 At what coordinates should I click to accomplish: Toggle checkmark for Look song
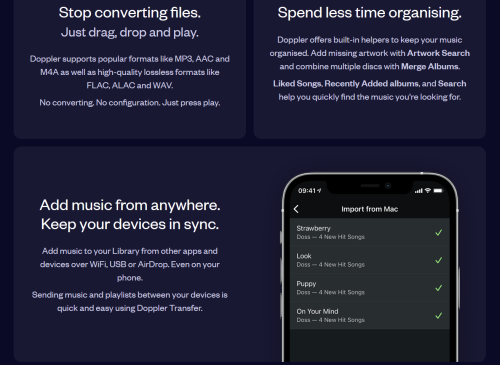click(439, 260)
